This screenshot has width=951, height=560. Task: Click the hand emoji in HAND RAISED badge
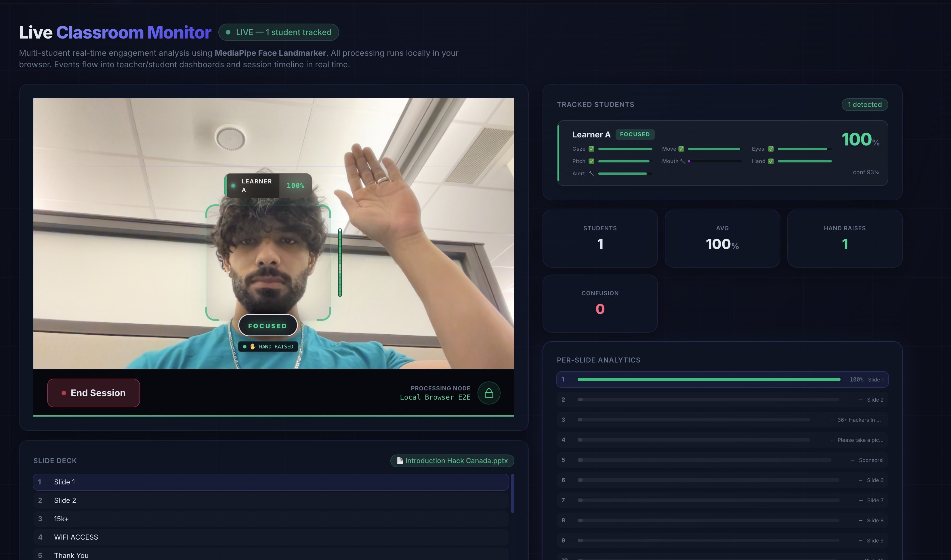tap(253, 346)
